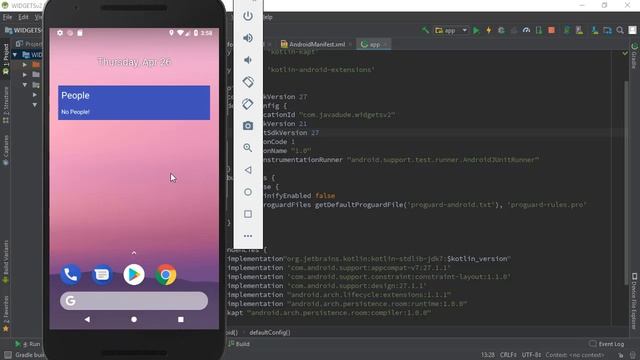Rotate emulator left using rotate icon
The image size is (640, 360).
pos(248,82)
